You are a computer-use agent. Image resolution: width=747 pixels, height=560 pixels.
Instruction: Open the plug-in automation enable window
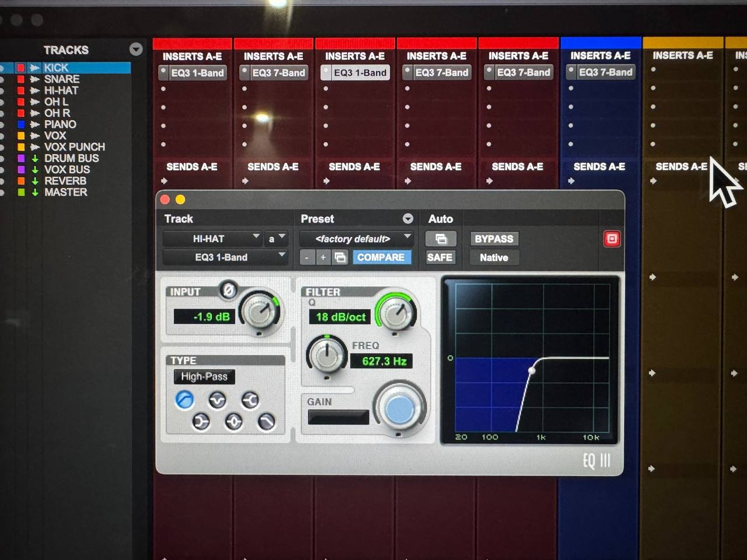coord(441,239)
